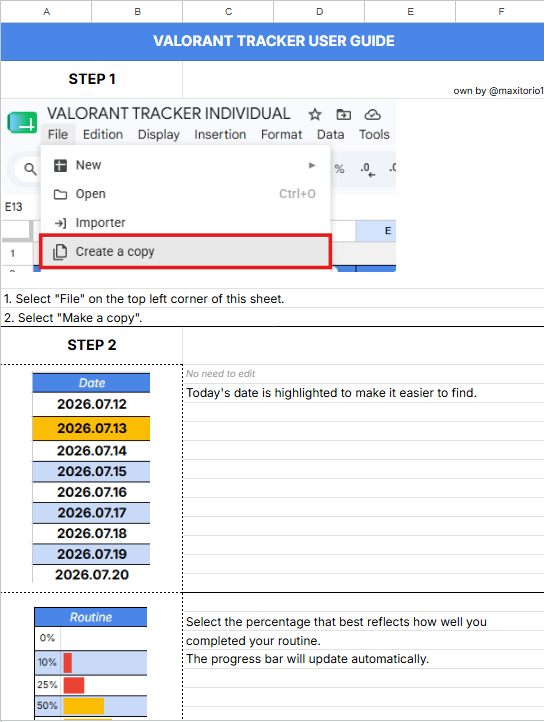Screen dimensions: 544x722
Task: Expand the New submenu arrow
Action: point(312,165)
